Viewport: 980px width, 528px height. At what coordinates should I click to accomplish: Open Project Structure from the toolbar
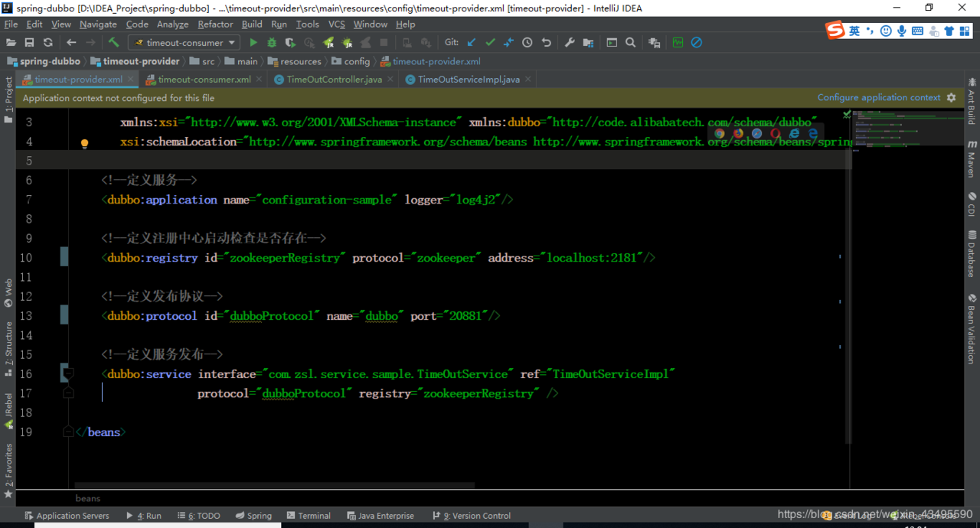pos(588,43)
